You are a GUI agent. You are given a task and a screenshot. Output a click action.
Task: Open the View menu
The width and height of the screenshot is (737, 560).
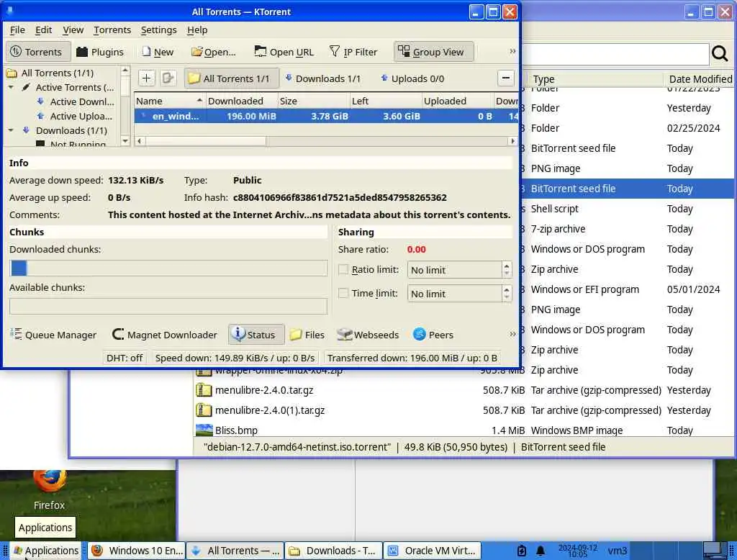73,30
